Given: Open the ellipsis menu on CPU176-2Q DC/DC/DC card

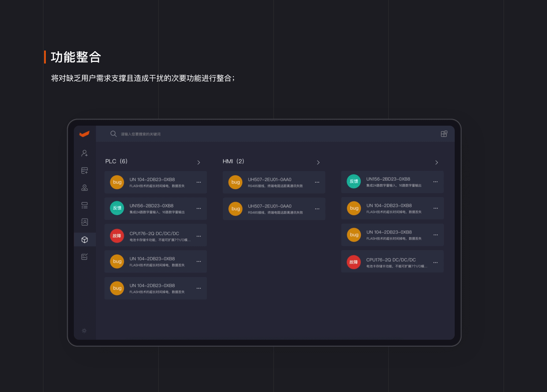Looking at the screenshot, I should point(199,235).
